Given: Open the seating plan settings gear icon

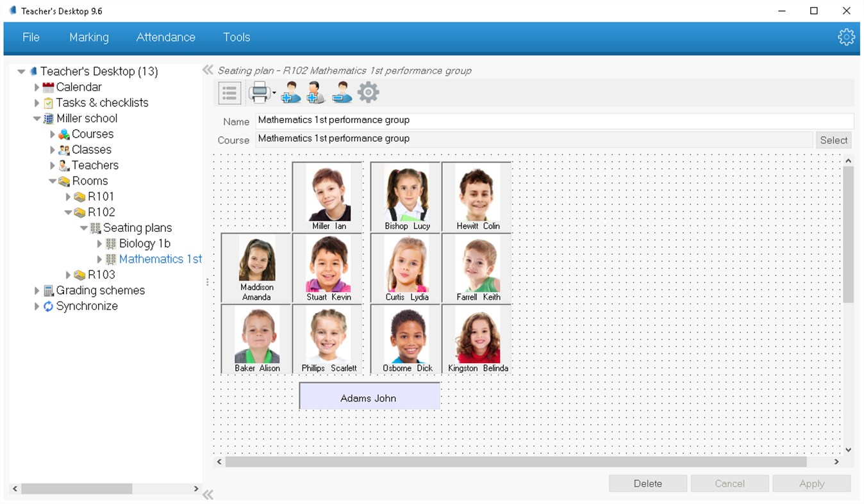Looking at the screenshot, I should (x=368, y=92).
